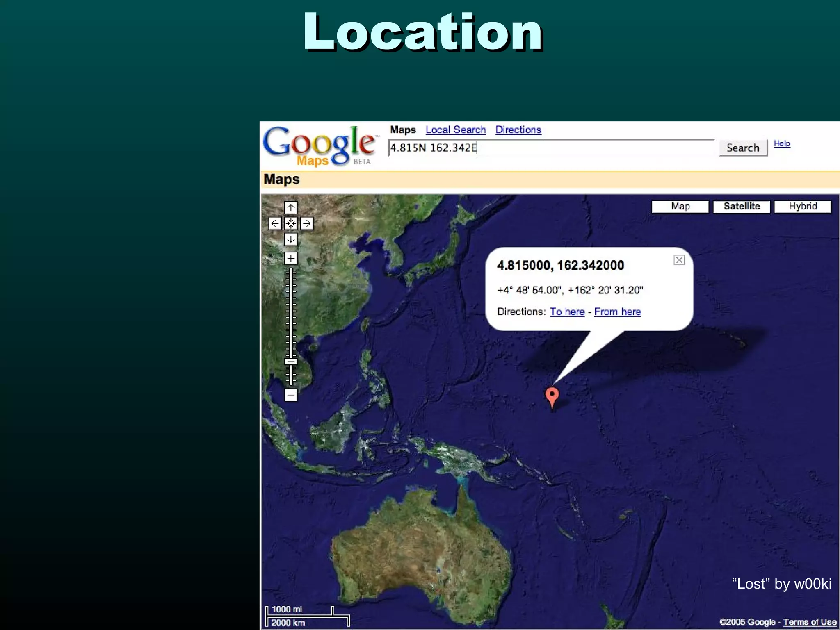Zoom in with the plus button

coord(291,258)
